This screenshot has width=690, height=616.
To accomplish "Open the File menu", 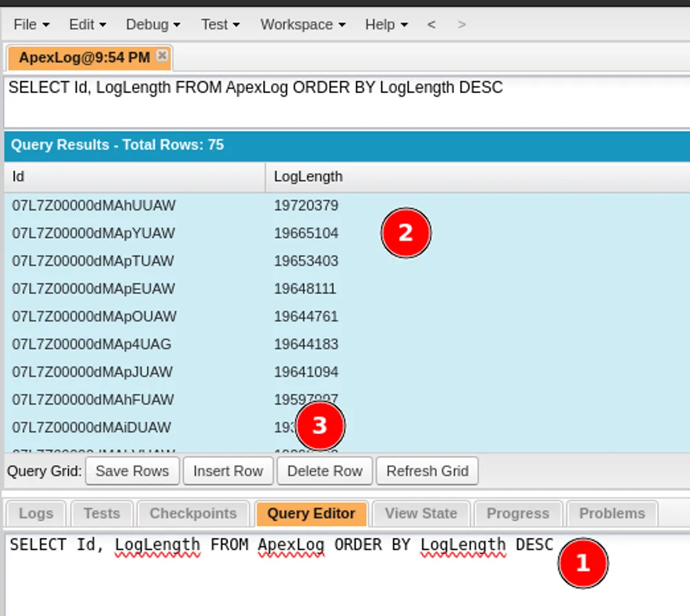I will tap(31, 25).
